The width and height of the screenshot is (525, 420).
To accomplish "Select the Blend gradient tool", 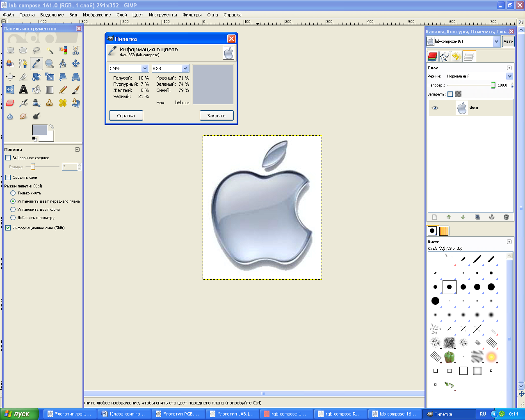I will (50, 90).
